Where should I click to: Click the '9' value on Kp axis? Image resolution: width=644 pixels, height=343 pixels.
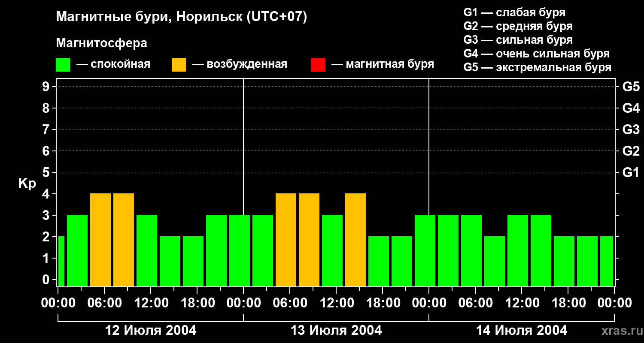pyautogui.click(x=47, y=87)
